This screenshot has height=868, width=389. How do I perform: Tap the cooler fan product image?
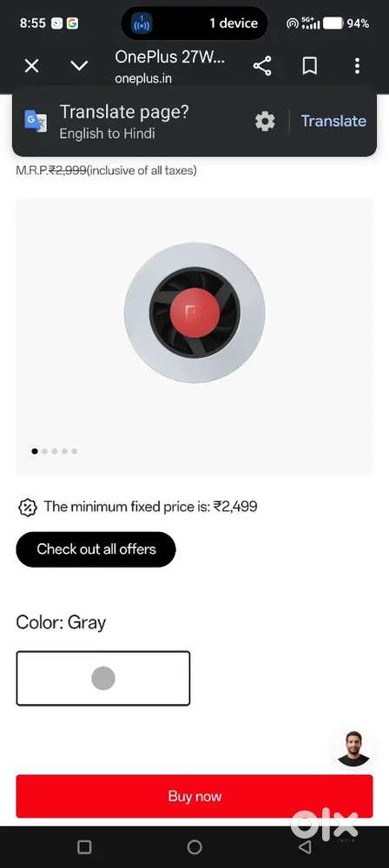pyautogui.click(x=194, y=312)
